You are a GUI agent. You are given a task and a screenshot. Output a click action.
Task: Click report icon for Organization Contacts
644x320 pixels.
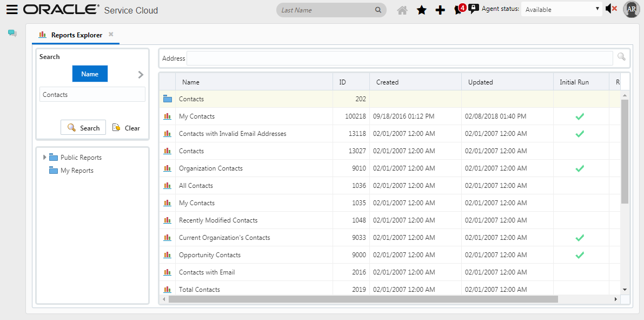tap(167, 168)
